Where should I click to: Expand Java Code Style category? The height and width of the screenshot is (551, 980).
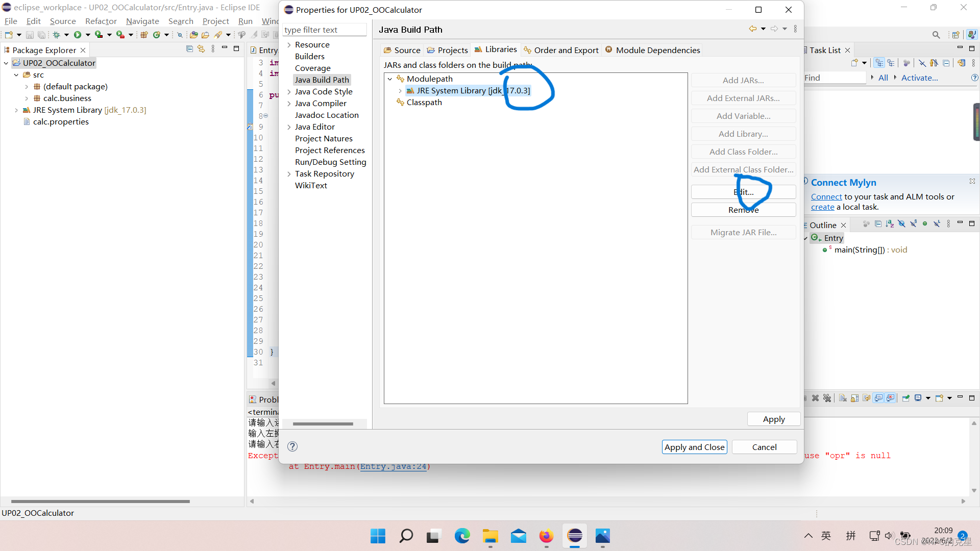(289, 92)
